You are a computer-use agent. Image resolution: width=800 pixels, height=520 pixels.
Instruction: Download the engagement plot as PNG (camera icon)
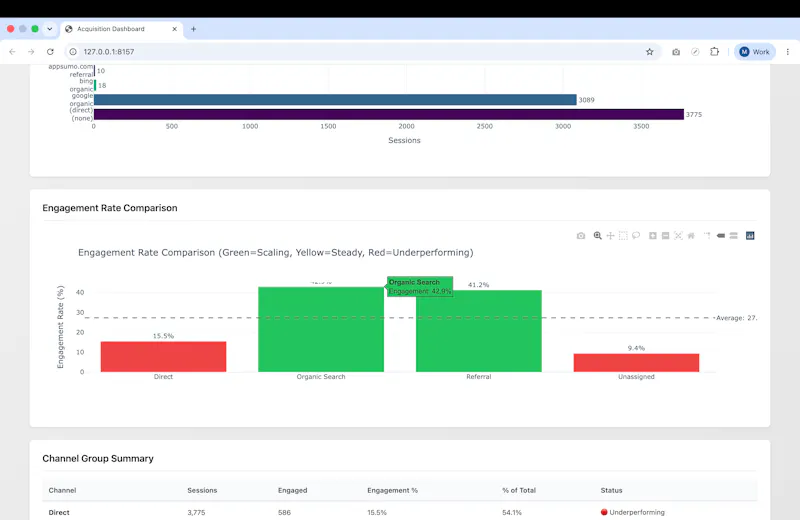(x=581, y=236)
